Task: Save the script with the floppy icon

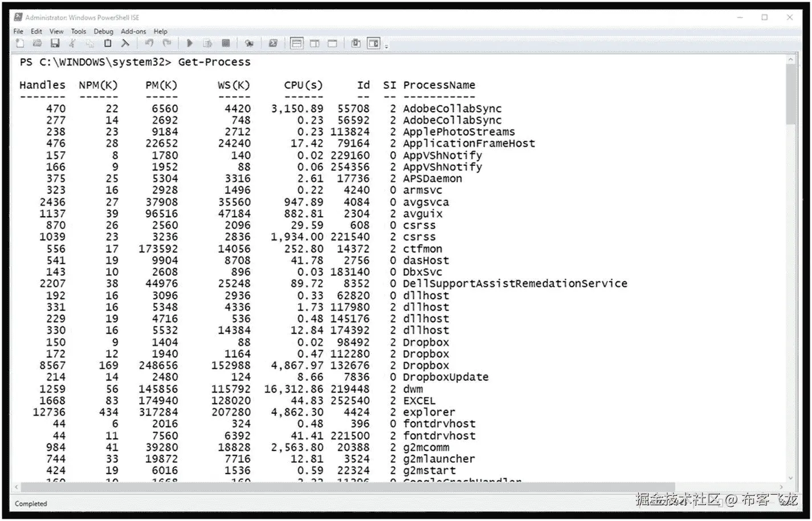Action: click(55, 43)
